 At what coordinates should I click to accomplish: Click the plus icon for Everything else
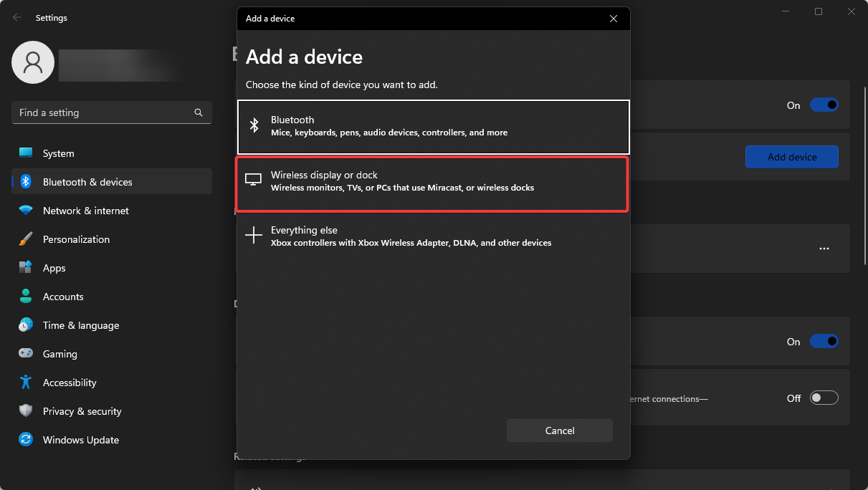(254, 235)
